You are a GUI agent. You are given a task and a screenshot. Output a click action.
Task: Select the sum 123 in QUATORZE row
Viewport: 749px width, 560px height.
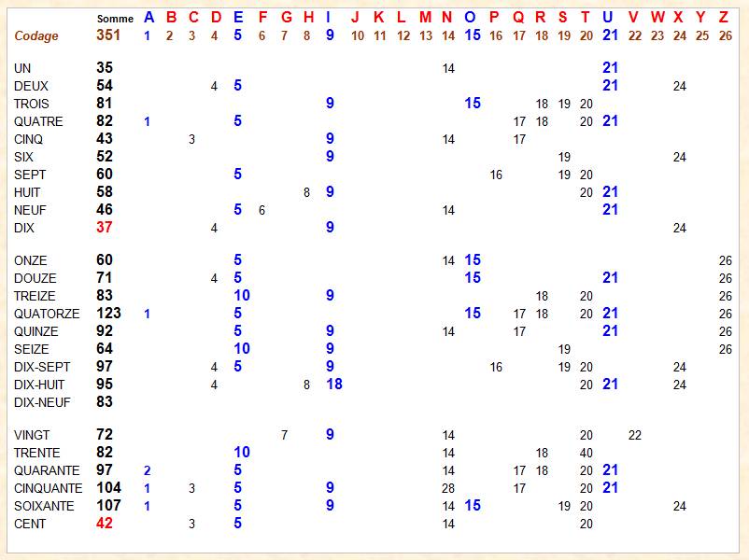pos(109,314)
